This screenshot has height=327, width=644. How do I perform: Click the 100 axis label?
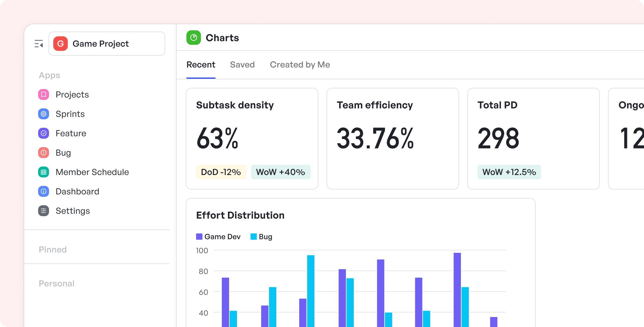click(202, 250)
